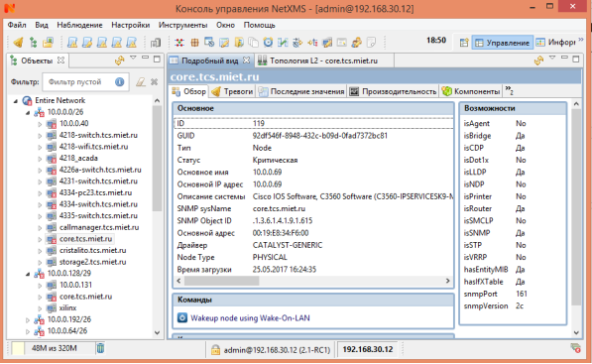Screen dimensions: 592x364
Task: Click the brown grid toolbar icon
Action: tap(194, 43)
